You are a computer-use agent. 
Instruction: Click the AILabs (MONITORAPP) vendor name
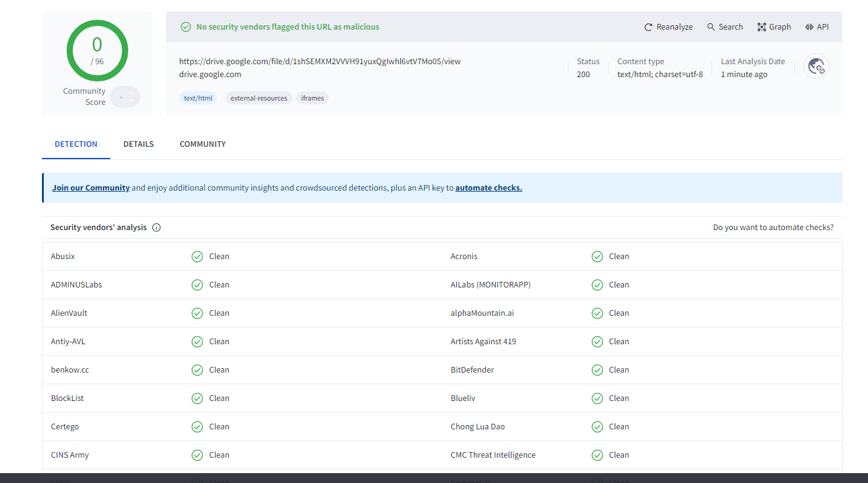pos(491,285)
